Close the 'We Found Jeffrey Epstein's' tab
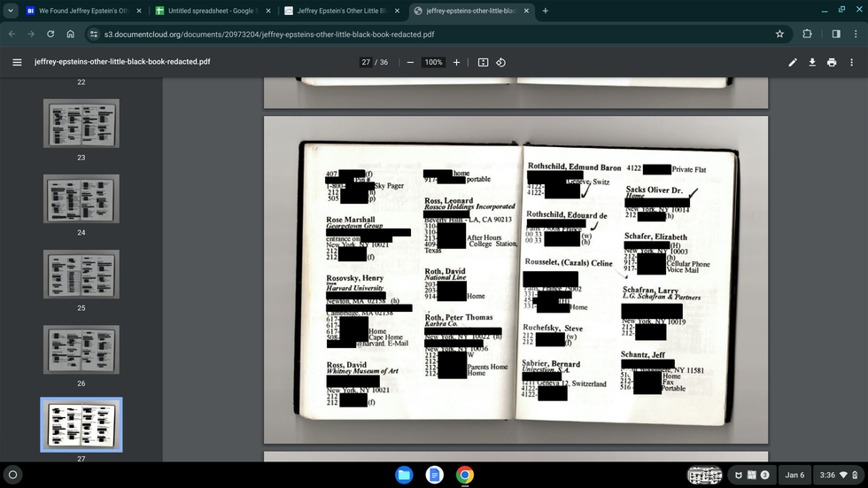Viewport: 868px width, 488px height. 139,11
